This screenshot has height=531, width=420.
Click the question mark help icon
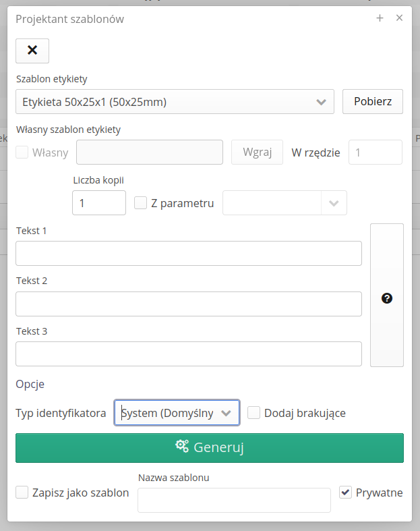click(x=387, y=298)
